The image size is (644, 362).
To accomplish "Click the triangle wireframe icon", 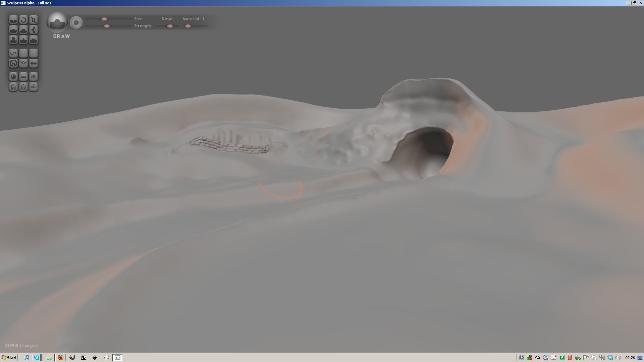I will [23, 63].
